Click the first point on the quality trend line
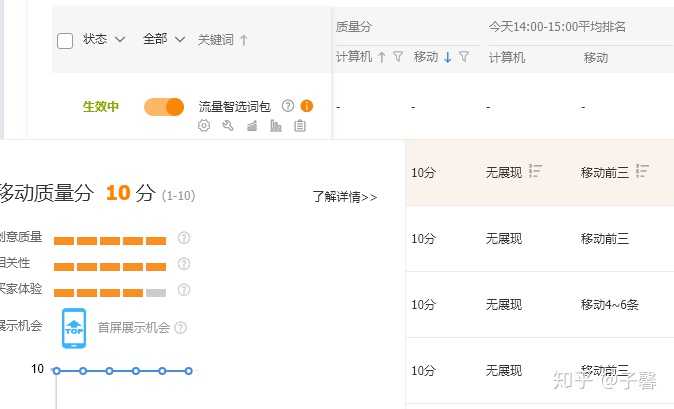The image size is (674, 409). pyautogui.click(x=56, y=371)
